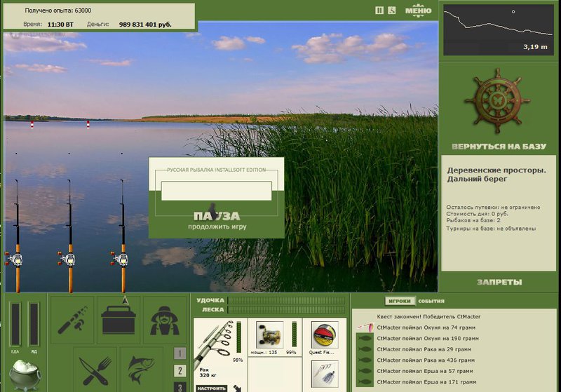
Task: Click the S icon next to pause
Action: 392,11
